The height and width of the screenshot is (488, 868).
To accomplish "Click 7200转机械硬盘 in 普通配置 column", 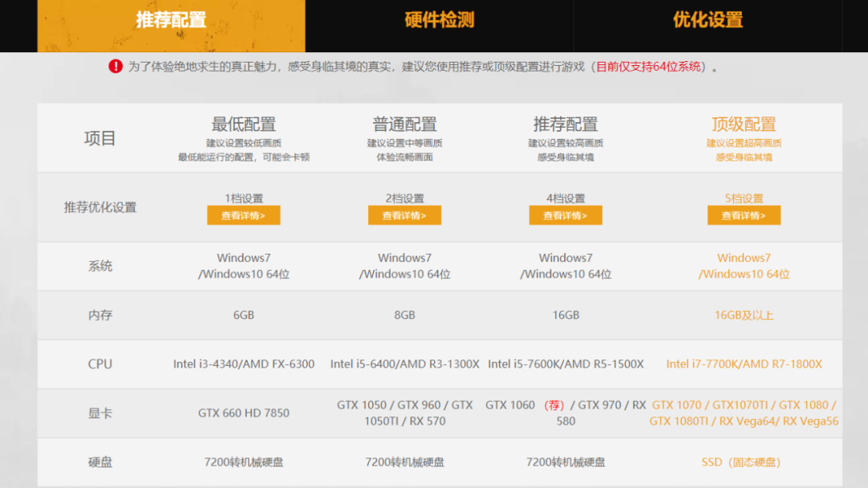I will (404, 462).
